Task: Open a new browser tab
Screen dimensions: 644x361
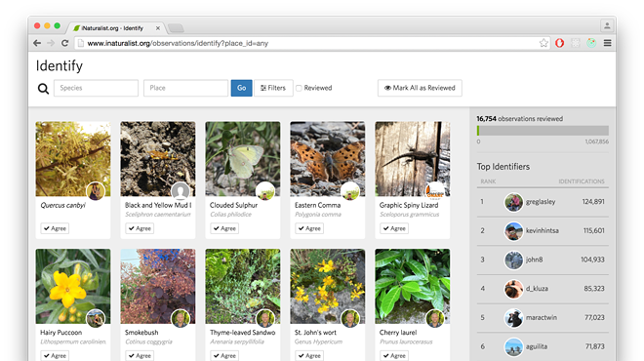Action: pyautogui.click(x=176, y=28)
